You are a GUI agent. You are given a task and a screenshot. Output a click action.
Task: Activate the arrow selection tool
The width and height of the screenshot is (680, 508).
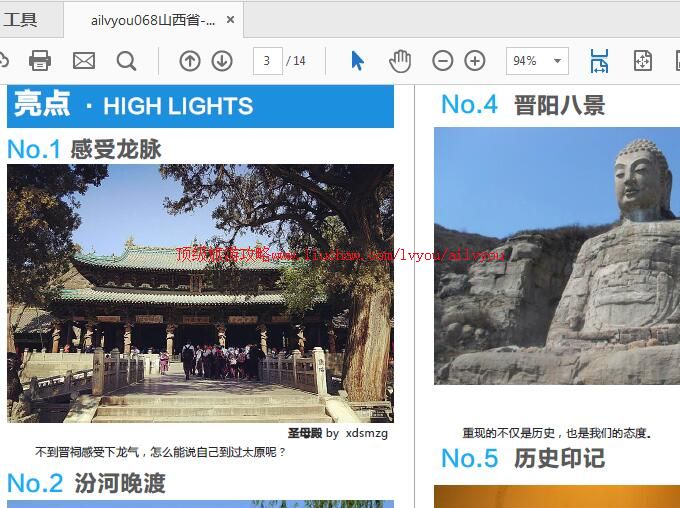[x=357, y=61]
